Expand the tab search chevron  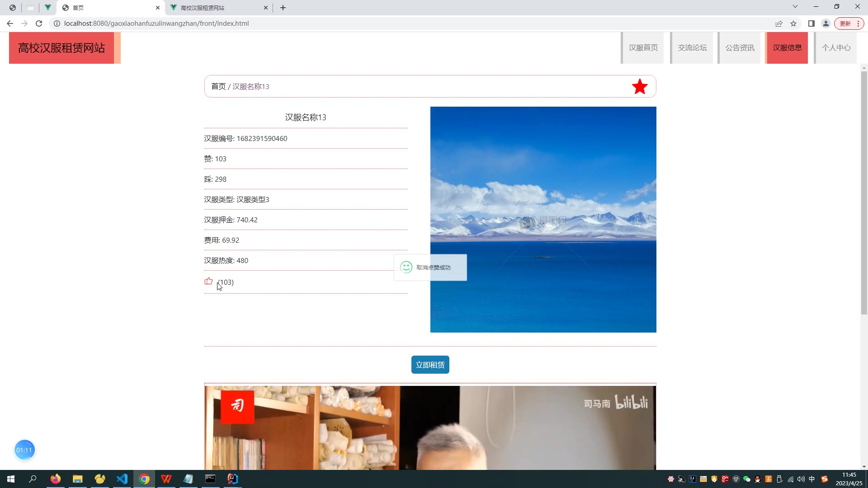[x=795, y=7]
